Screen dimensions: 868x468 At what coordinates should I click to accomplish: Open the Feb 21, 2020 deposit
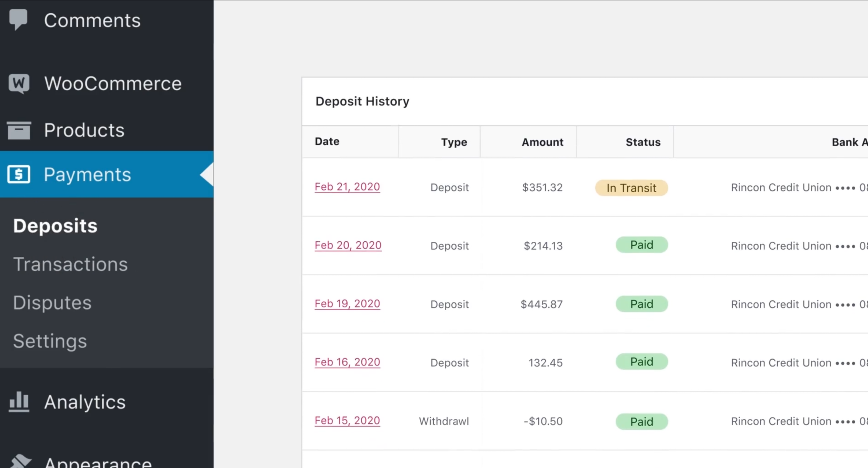(347, 187)
